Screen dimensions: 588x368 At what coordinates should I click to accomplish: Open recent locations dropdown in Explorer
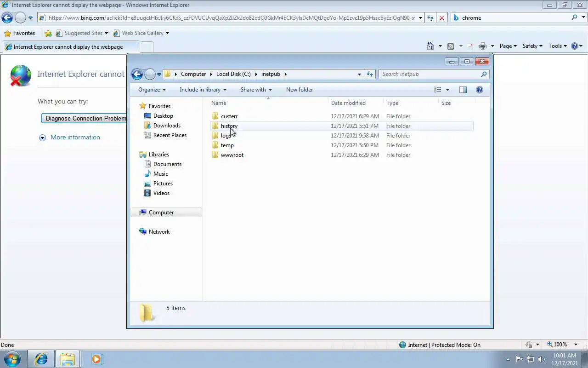[159, 74]
